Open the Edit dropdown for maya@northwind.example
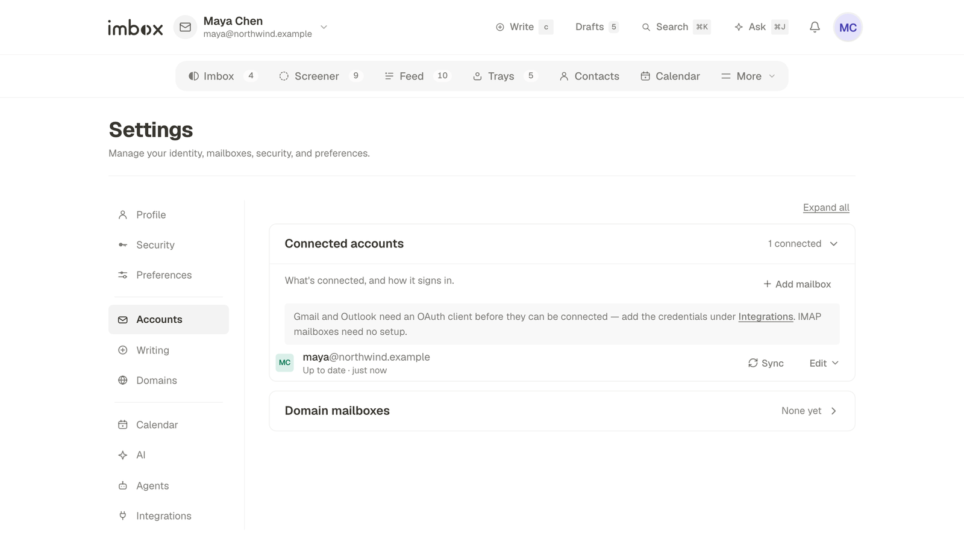 tap(824, 363)
